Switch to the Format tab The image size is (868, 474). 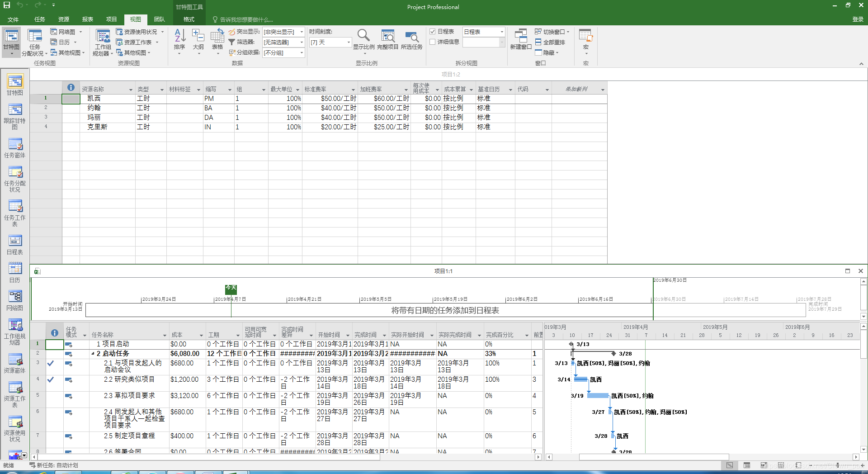189,19
